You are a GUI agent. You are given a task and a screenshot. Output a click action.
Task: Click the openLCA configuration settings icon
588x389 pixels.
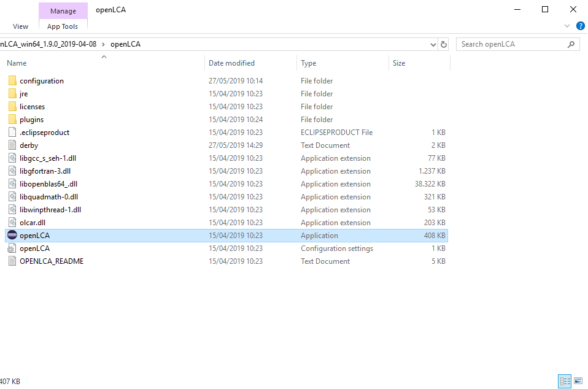tap(12, 248)
